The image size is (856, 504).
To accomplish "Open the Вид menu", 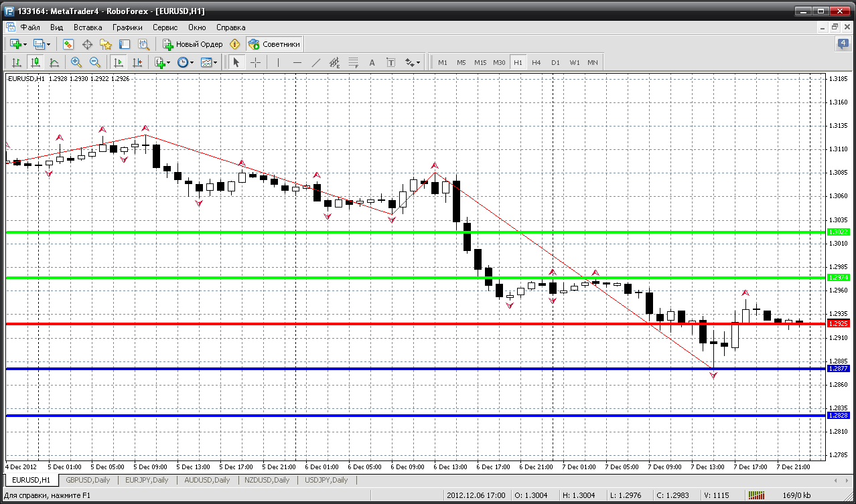I will (x=56, y=27).
